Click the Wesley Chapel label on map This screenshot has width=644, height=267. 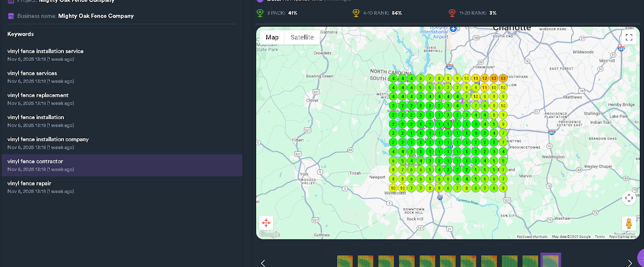(x=598, y=166)
